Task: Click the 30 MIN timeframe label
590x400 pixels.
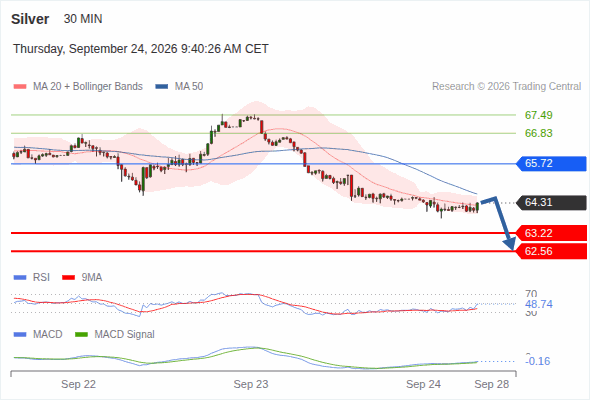Action: (x=83, y=19)
